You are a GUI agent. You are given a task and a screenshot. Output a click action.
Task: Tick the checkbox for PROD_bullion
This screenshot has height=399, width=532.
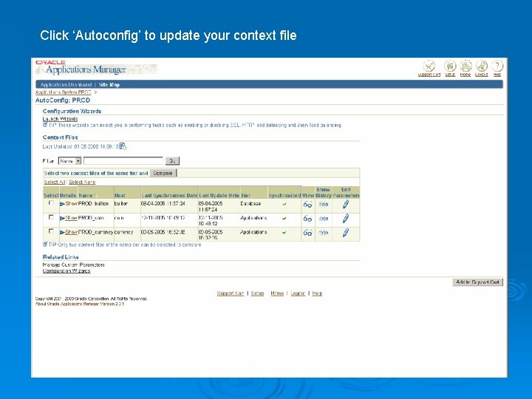point(51,203)
